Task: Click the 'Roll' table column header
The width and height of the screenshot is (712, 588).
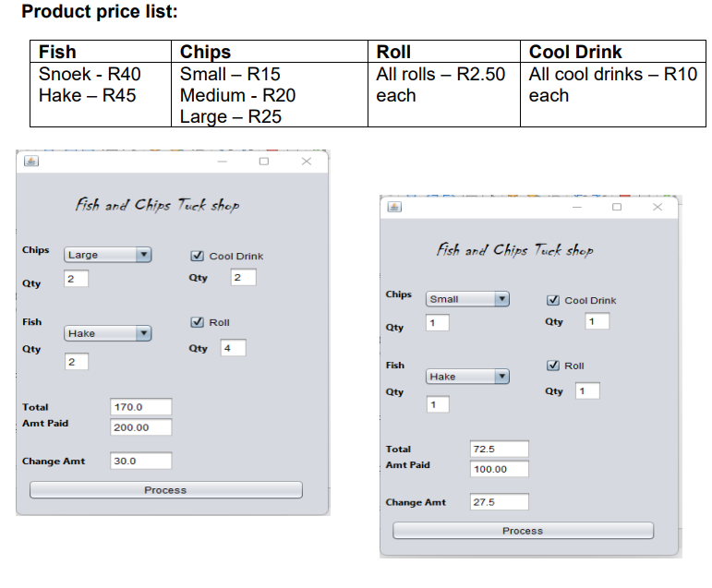Action: pos(393,52)
